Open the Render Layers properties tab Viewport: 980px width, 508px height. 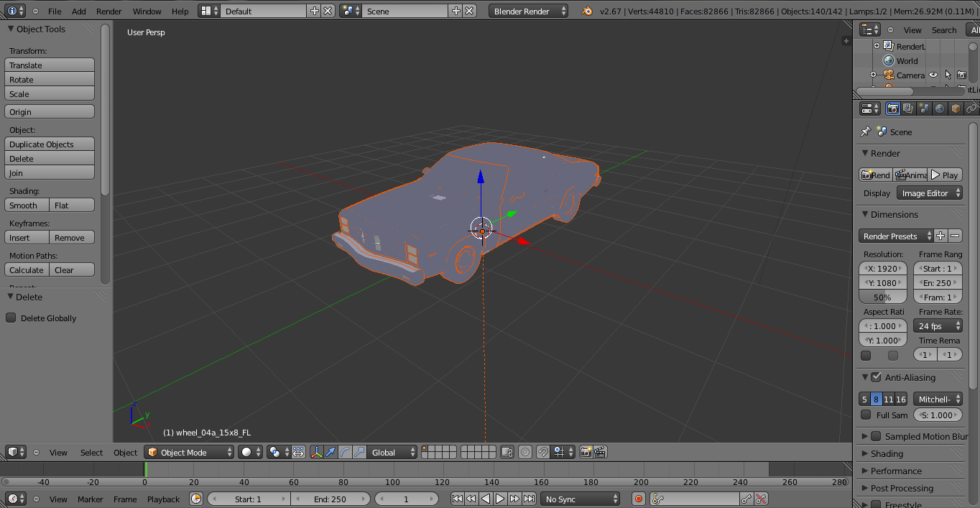point(908,108)
